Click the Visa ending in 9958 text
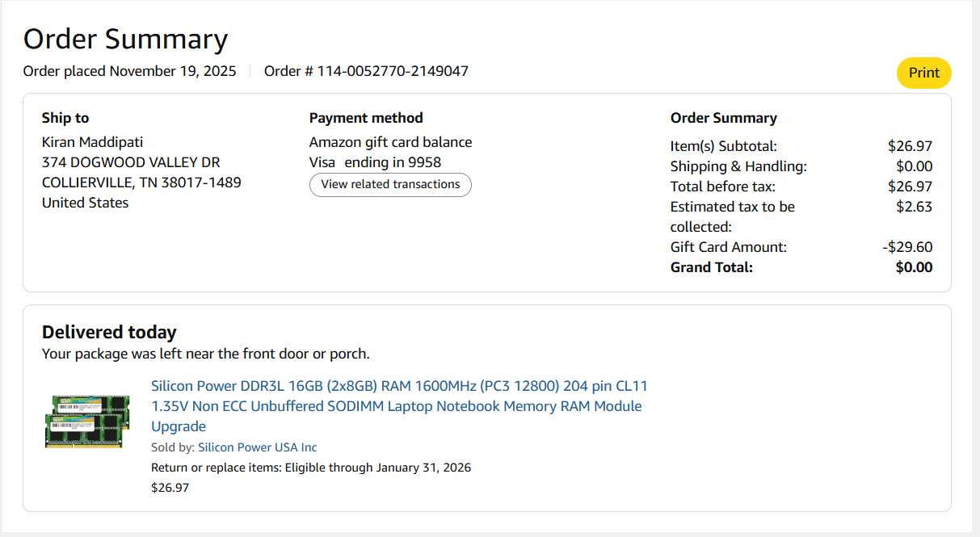The image size is (980, 537). click(x=375, y=162)
